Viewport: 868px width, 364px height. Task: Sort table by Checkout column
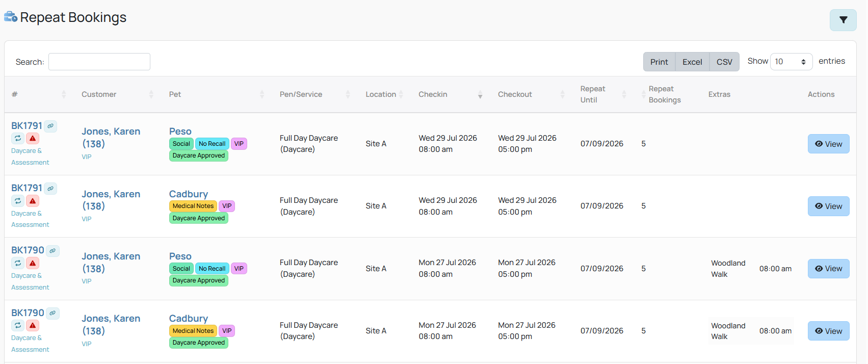532,94
